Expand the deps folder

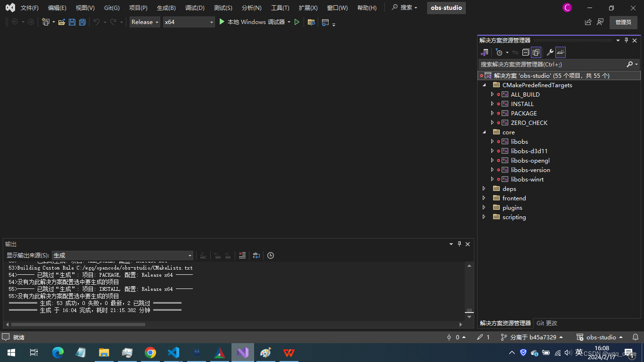point(484,189)
